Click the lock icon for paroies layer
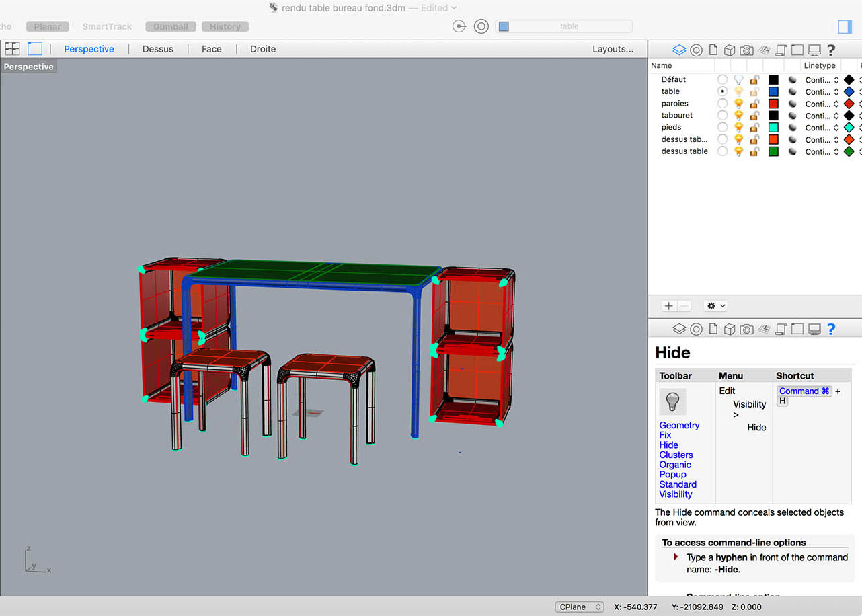The width and height of the screenshot is (862, 616). pyautogui.click(x=755, y=104)
